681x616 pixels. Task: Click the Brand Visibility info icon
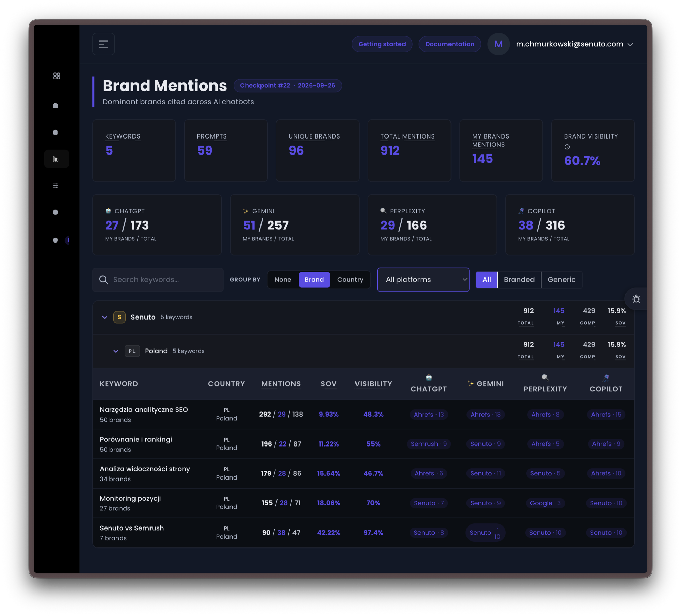(x=567, y=147)
